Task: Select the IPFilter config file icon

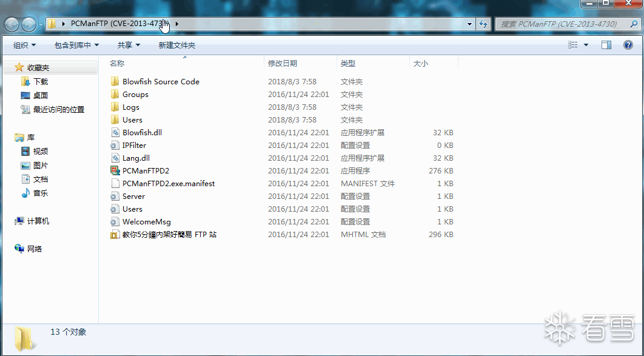Action: [115, 145]
